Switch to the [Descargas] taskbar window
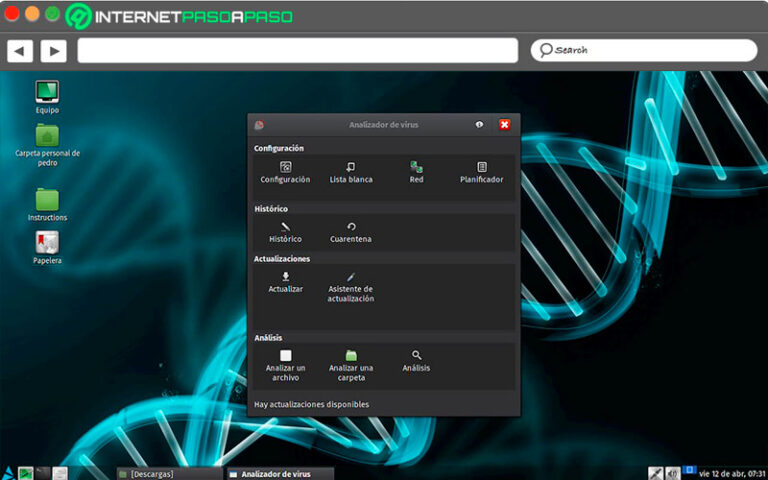768x480 pixels. pyautogui.click(x=169, y=474)
